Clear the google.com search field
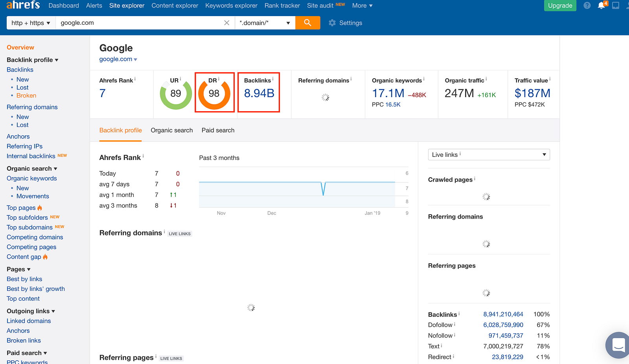The image size is (629, 364). pos(226,23)
